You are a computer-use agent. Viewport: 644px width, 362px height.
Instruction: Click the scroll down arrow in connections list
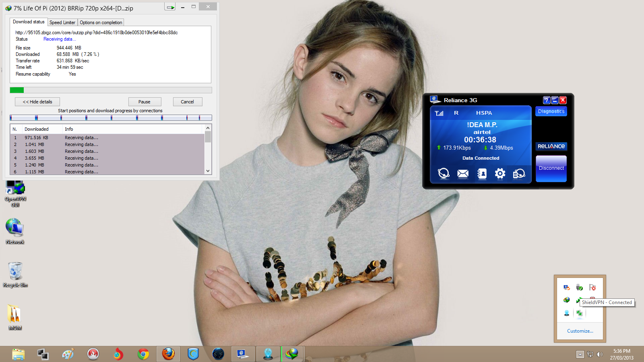208,171
